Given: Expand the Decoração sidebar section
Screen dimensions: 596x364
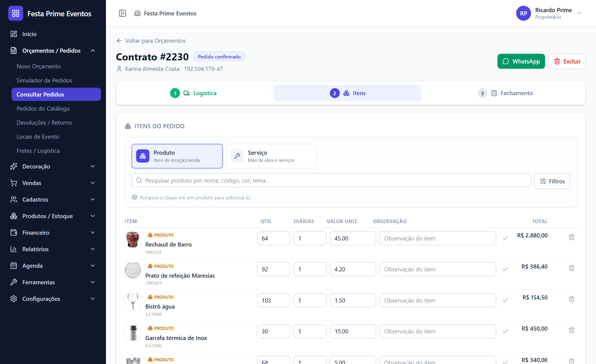Looking at the screenshot, I should point(93,166).
